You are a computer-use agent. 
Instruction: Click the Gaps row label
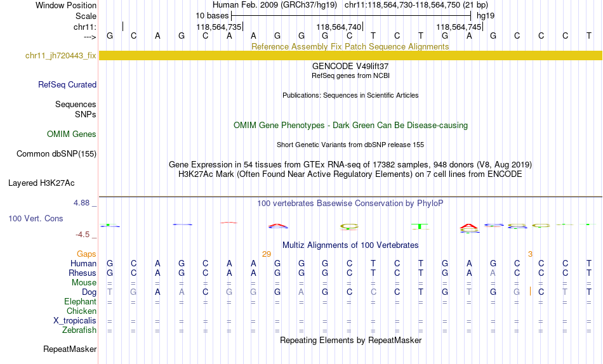click(86, 254)
